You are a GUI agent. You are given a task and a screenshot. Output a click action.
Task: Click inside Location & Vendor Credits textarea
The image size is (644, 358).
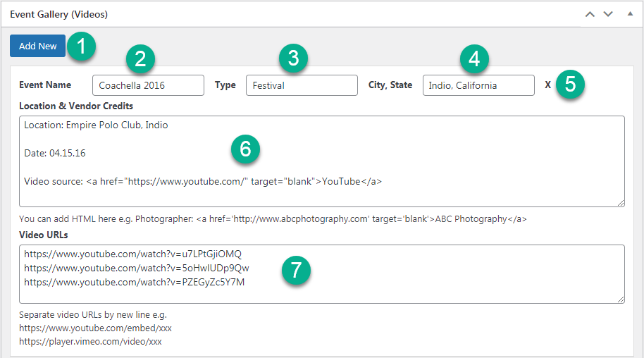point(322,161)
